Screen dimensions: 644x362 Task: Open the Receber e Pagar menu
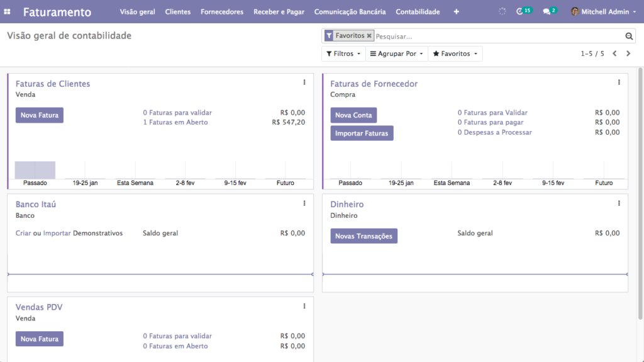(279, 11)
